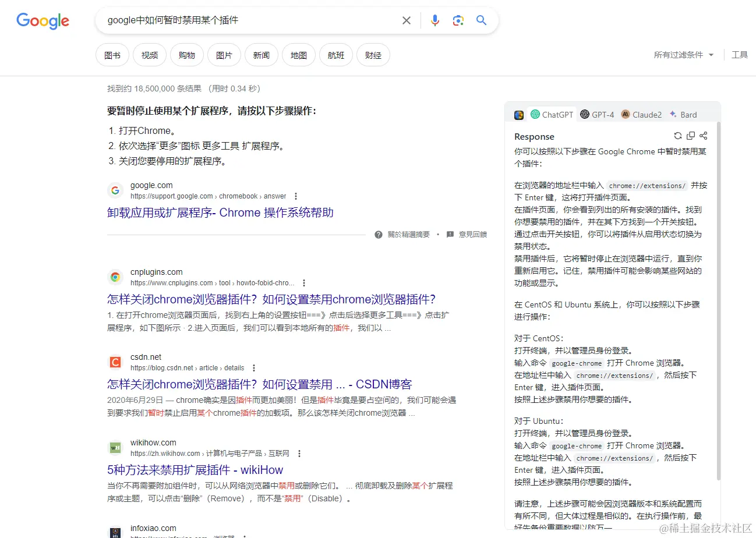
Task: Click 關於精選摘要 help link
Action: pos(408,235)
